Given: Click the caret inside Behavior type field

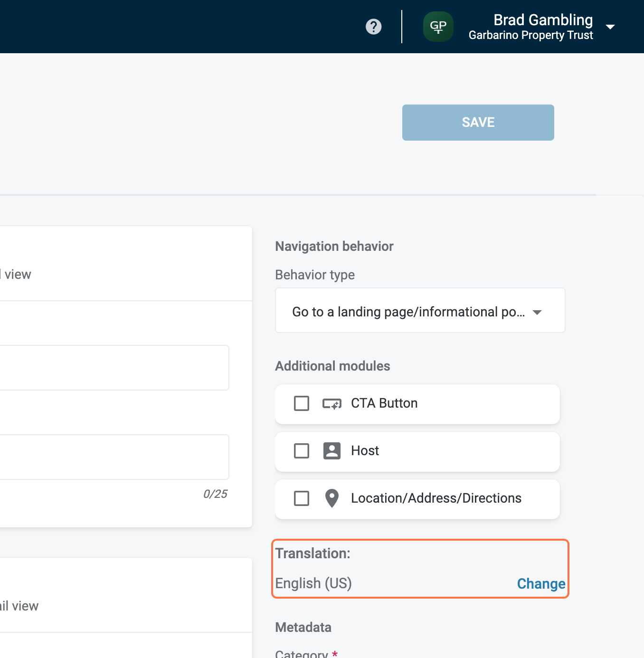Looking at the screenshot, I should point(537,312).
